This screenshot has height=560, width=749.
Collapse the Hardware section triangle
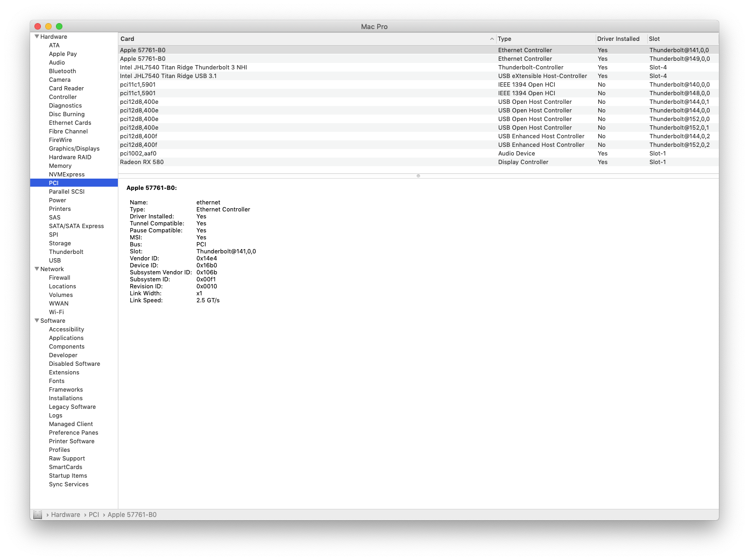(37, 37)
